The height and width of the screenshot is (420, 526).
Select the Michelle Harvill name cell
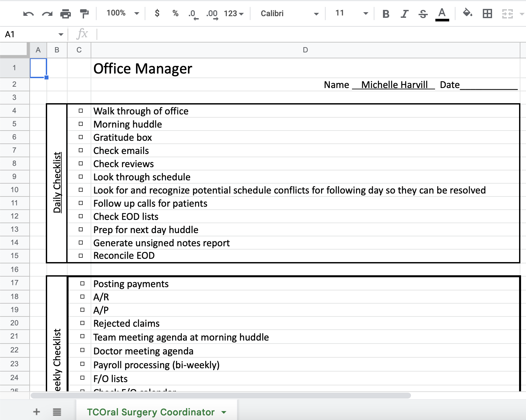pyautogui.click(x=306, y=85)
